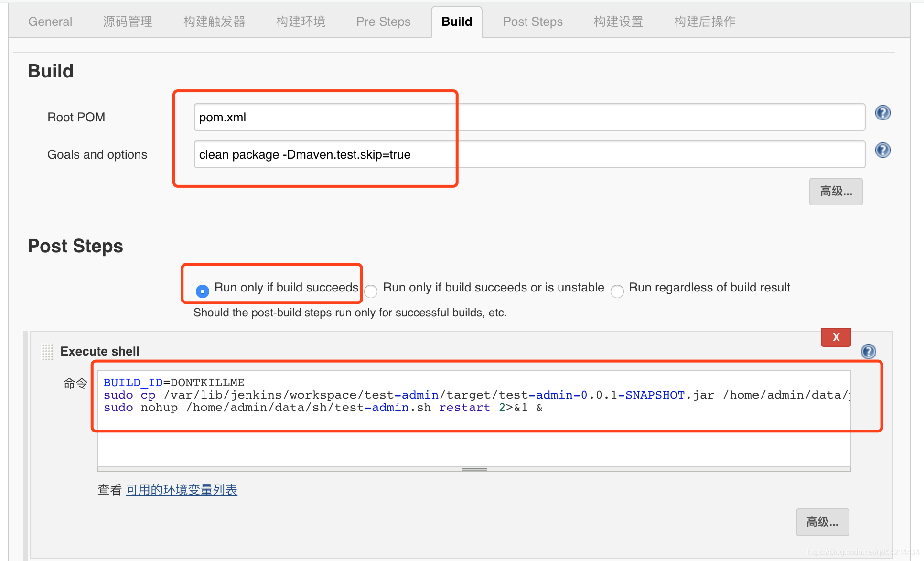The height and width of the screenshot is (561, 924).
Task: Open help for Goals and options
Action: pos(882,150)
